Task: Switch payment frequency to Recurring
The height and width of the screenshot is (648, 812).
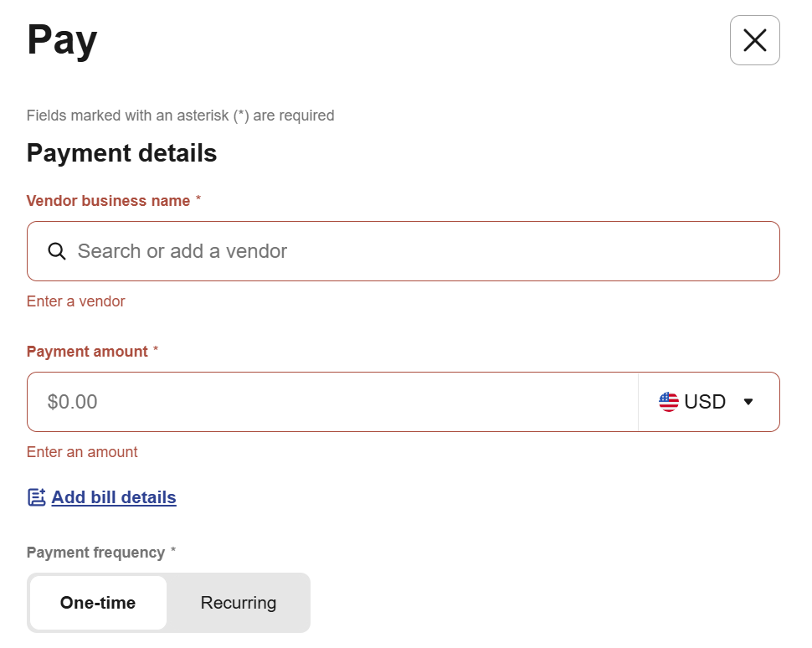Action: tap(239, 603)
